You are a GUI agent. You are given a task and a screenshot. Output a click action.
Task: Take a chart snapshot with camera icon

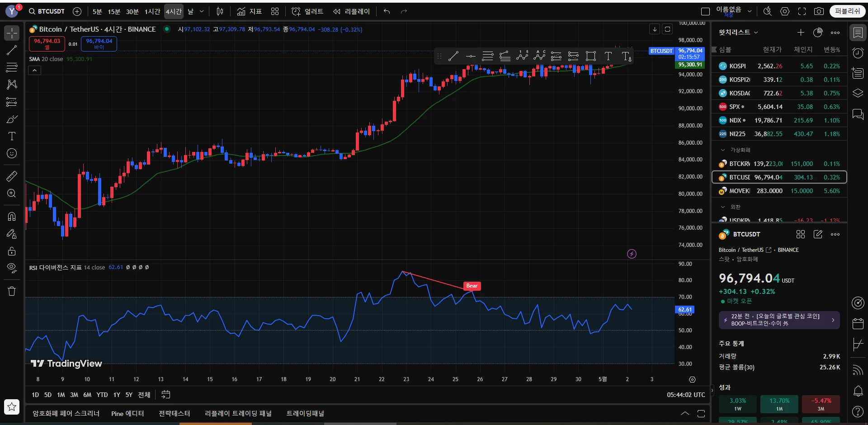[819, 11]
